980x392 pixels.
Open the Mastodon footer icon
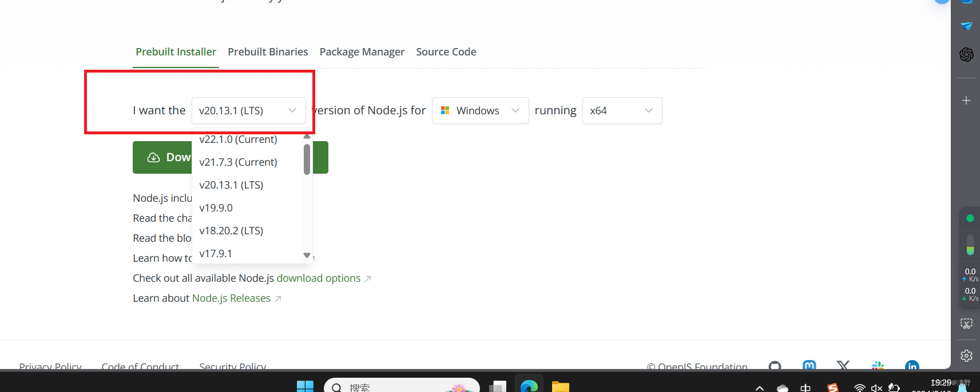(x=810, y=365)
